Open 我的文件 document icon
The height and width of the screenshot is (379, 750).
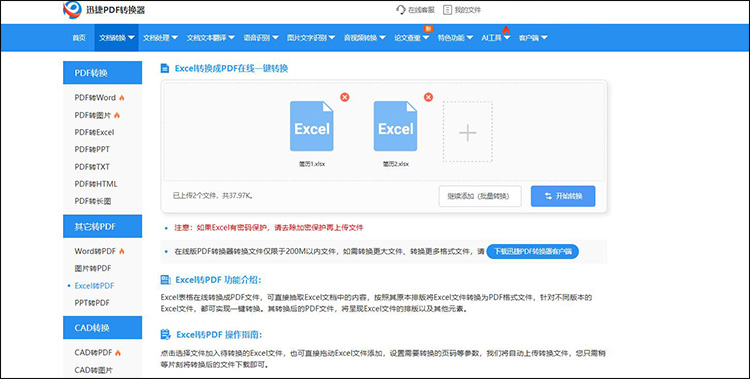coord(447,10)
